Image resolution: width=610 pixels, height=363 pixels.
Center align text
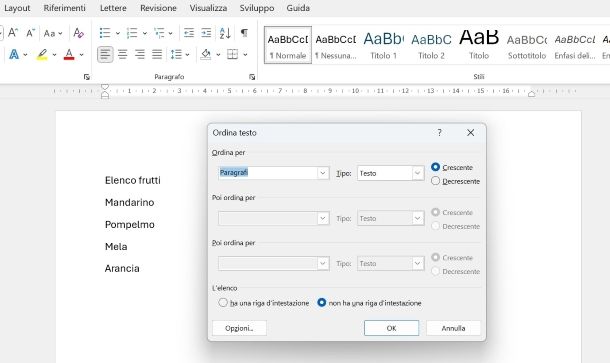tap(123, 54)
